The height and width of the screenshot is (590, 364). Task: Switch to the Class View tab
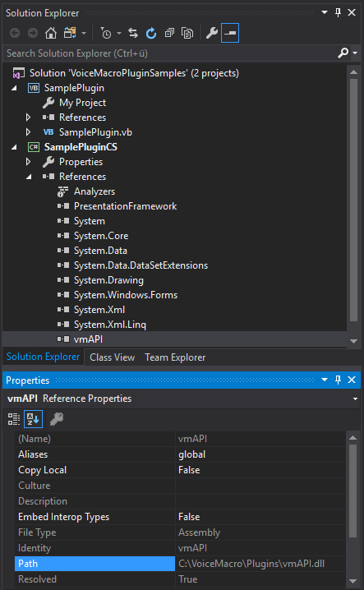pos(113,357)
